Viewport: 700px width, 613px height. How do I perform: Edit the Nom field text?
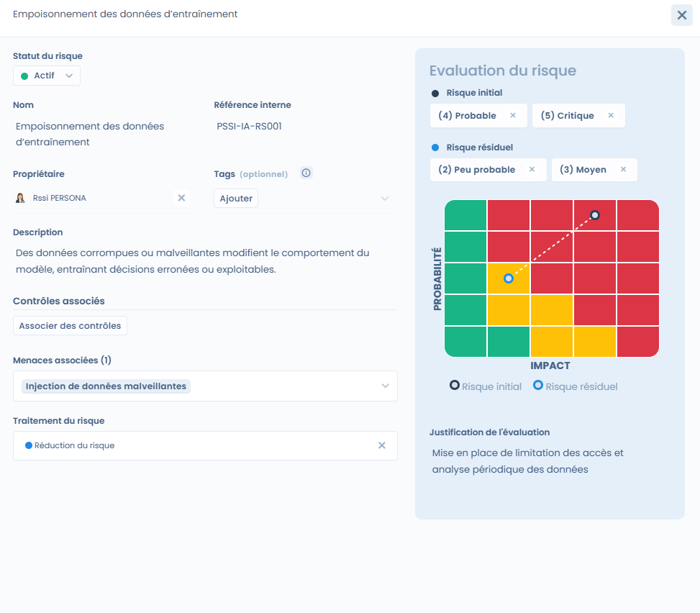90,134
